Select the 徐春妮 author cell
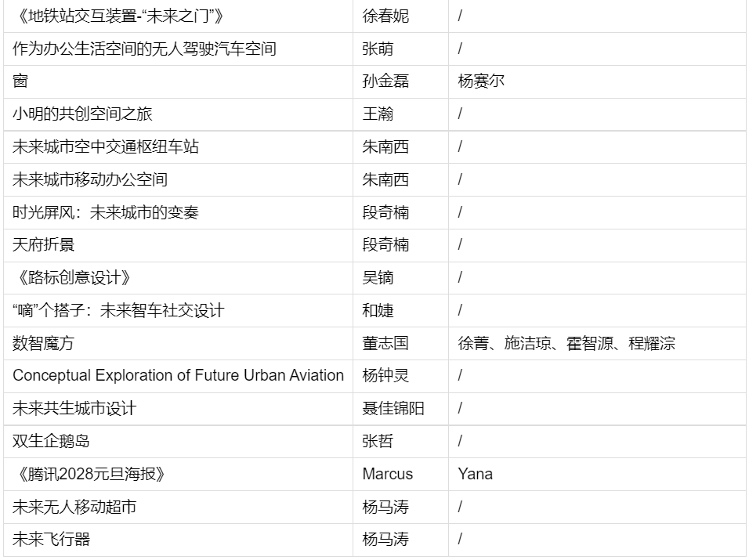Screen dimensions: 749x560 (400, 16)
